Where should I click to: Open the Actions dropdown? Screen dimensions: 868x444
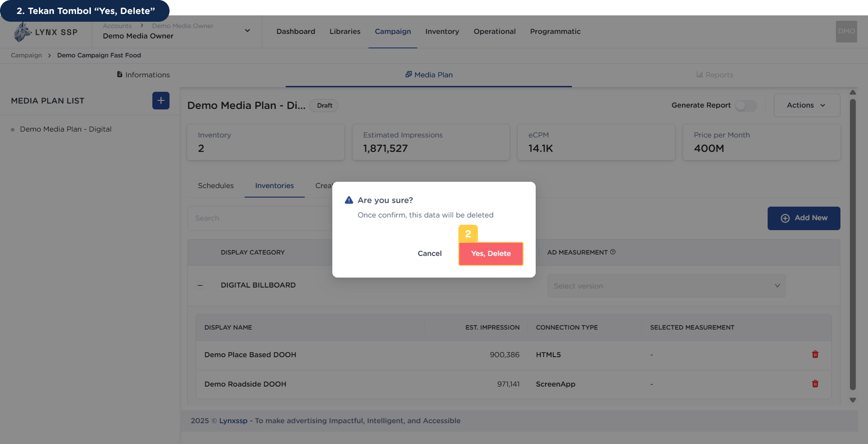[x=807, y=105]
